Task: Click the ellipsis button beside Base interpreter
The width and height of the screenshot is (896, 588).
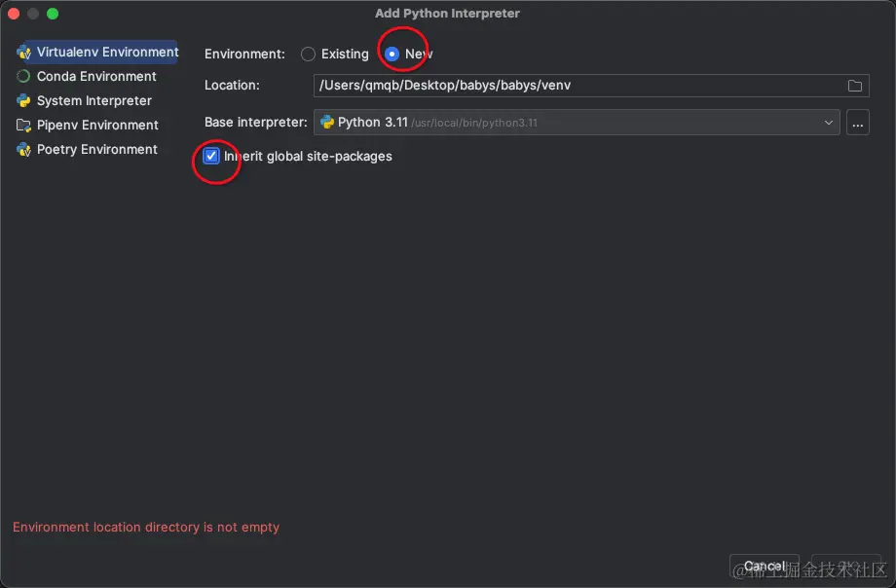Action: [857, 123]
